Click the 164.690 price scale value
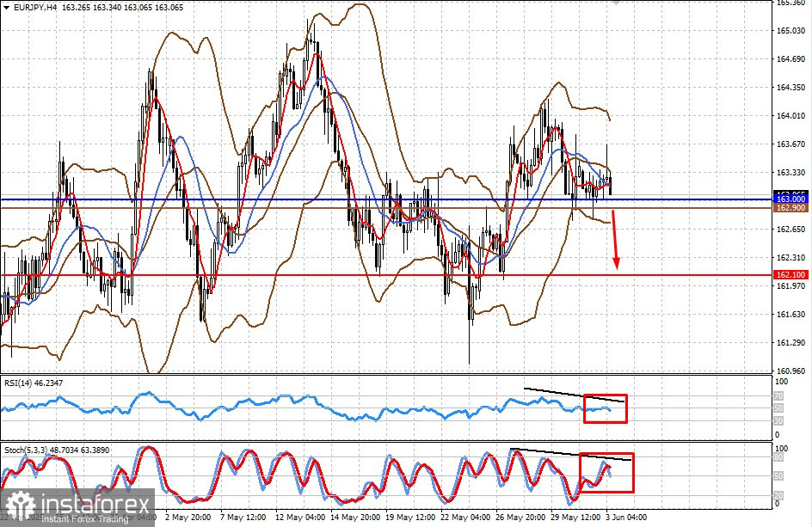The image size is (812, 527). 790,59
